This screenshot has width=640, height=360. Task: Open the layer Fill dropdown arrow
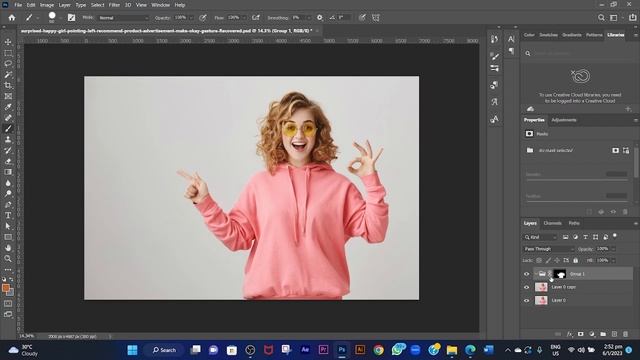(613, 260)
